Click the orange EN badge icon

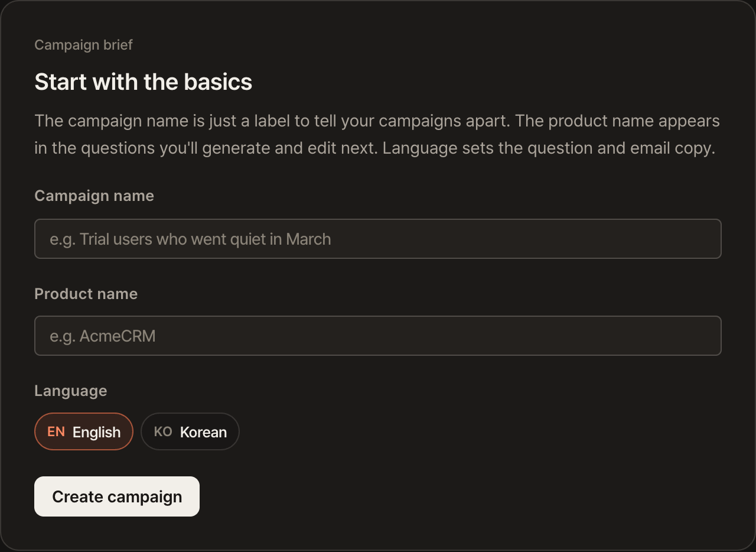(56, 431)
